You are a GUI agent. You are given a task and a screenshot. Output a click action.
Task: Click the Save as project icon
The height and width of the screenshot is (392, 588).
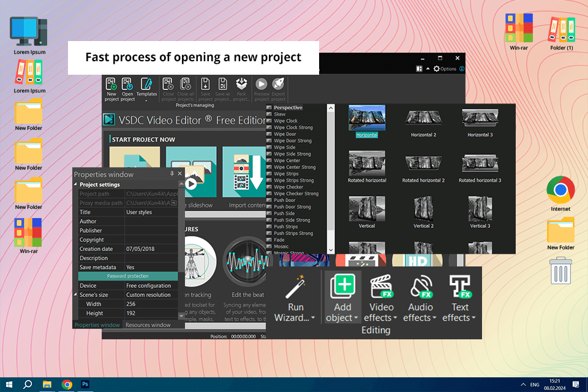[223, 84]
